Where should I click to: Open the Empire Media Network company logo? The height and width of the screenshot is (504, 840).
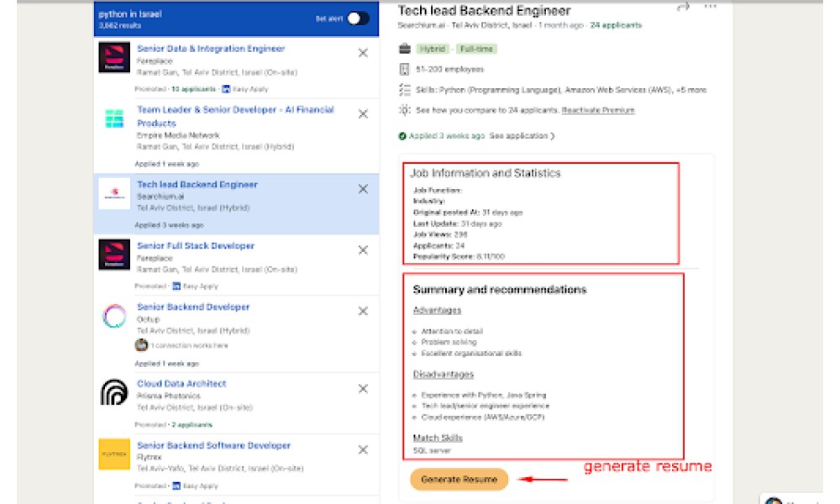point(114,118)
